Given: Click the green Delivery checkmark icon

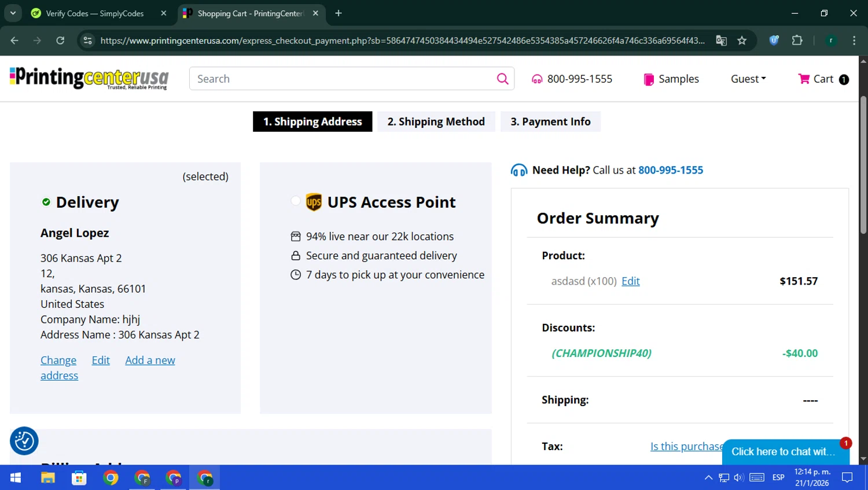Looking at the screenshot, I should (46, 202).
